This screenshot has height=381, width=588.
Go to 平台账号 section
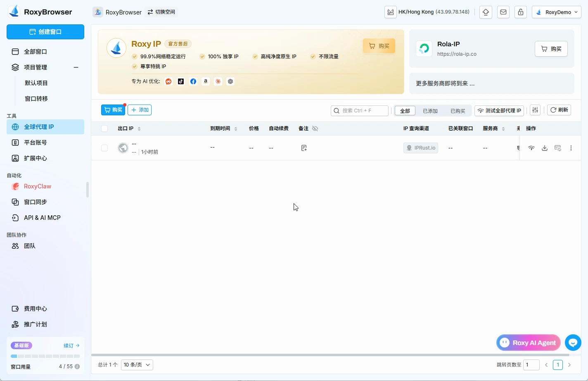point(45,143)
